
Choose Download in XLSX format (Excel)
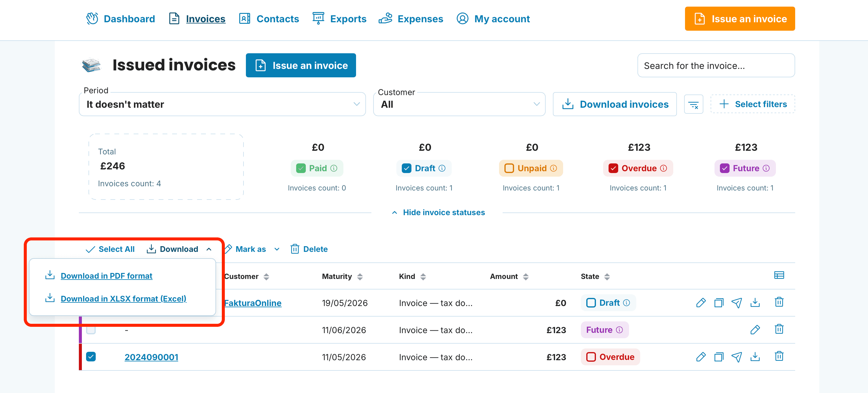[123, 299]
